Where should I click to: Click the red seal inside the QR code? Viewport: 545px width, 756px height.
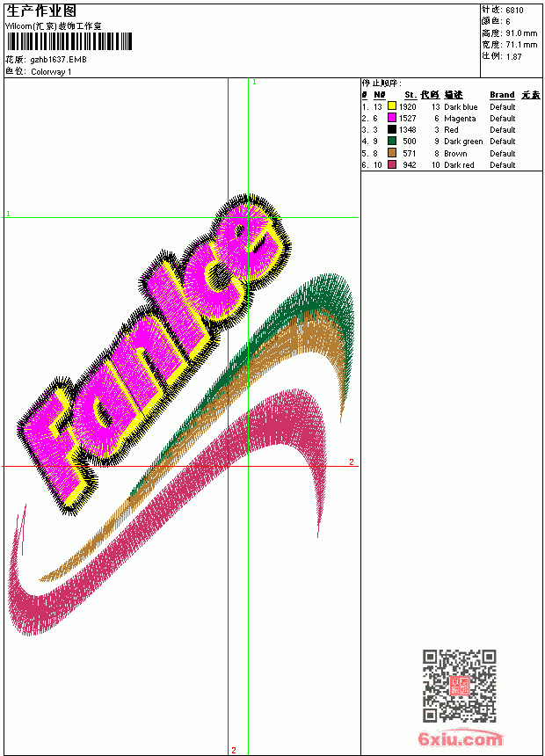click(460, 686)
